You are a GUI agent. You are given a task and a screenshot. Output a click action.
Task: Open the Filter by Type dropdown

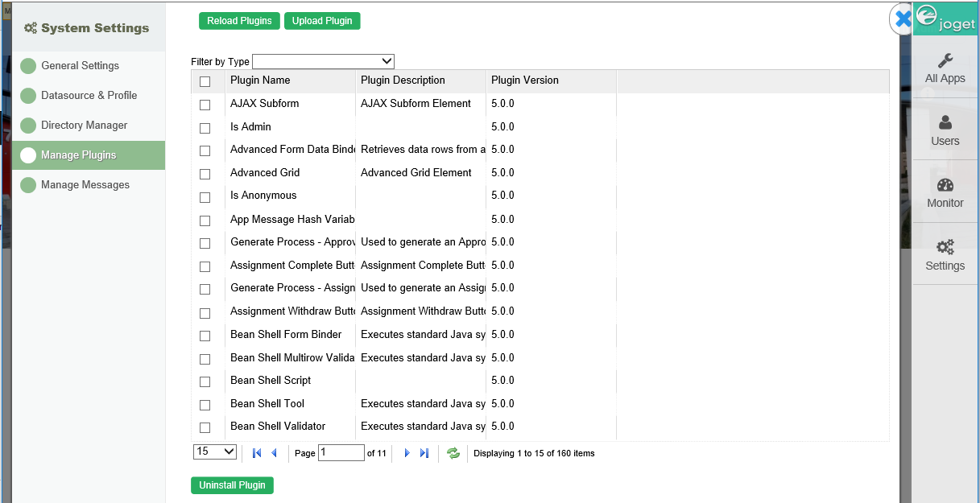323,61
